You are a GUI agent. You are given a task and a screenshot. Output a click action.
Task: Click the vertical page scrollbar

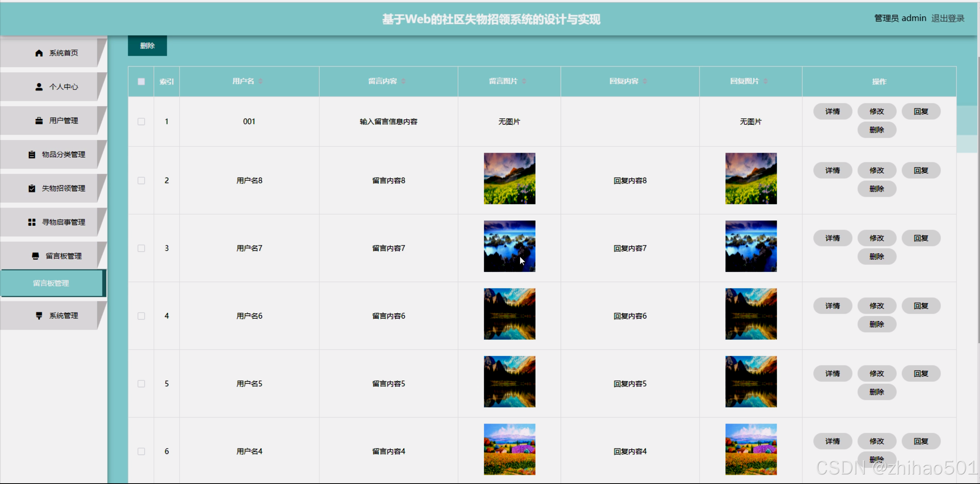click(x=978, y=199)
